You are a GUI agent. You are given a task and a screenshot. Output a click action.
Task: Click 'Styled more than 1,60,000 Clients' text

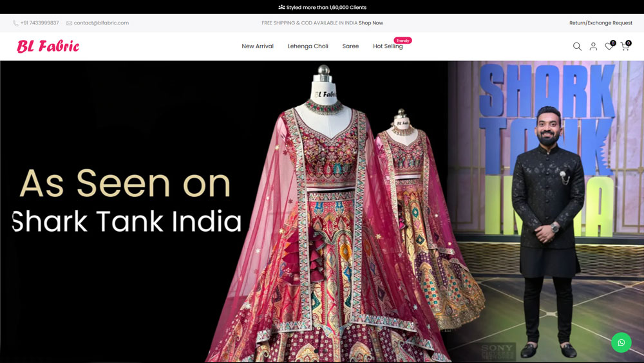coord(326,7)
